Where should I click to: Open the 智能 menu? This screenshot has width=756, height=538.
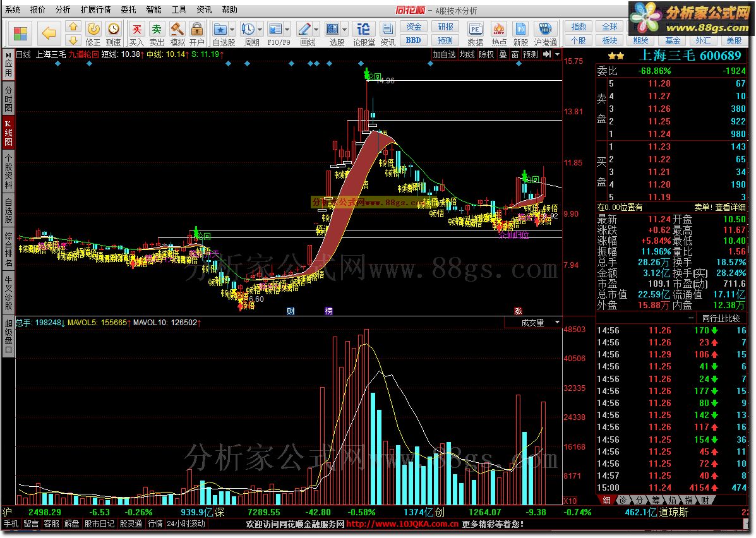pyautogui.click(x=153, y=9)
